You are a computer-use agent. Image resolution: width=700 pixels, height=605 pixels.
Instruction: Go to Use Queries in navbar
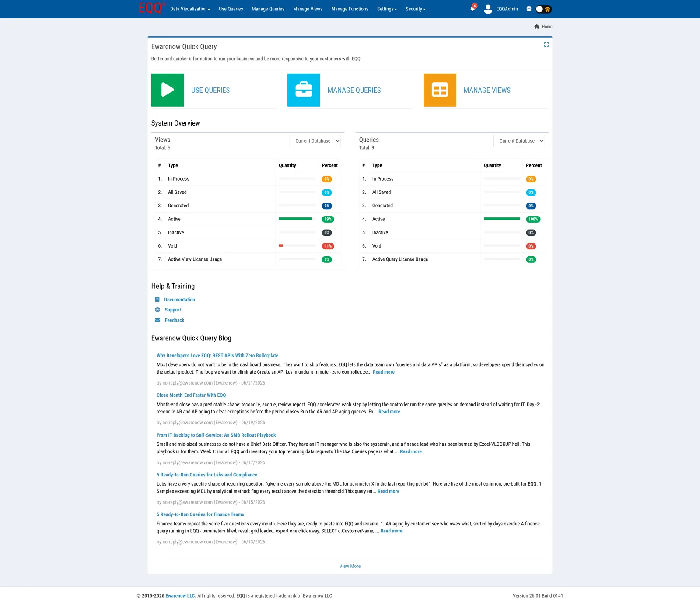point(231,9)
